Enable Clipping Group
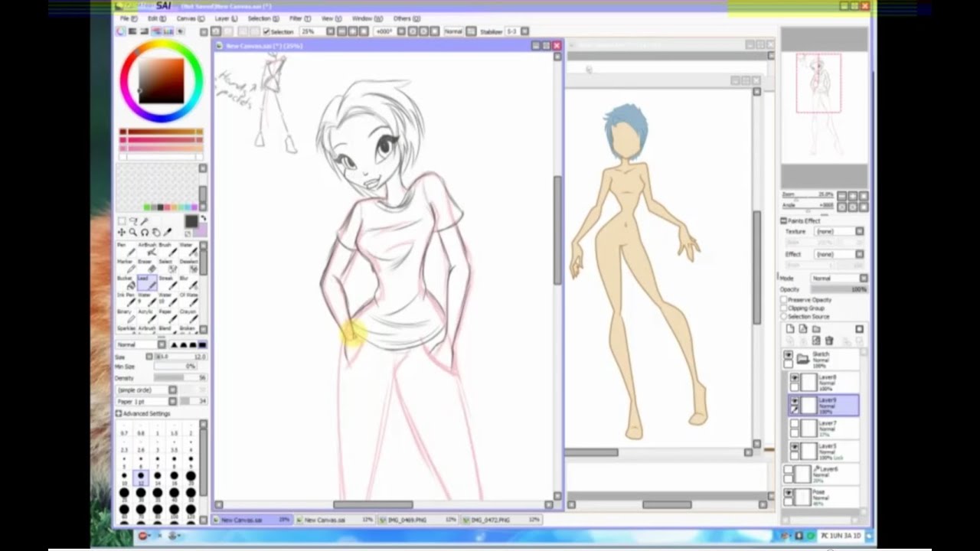The image size is (980, 551). [784, 308]
